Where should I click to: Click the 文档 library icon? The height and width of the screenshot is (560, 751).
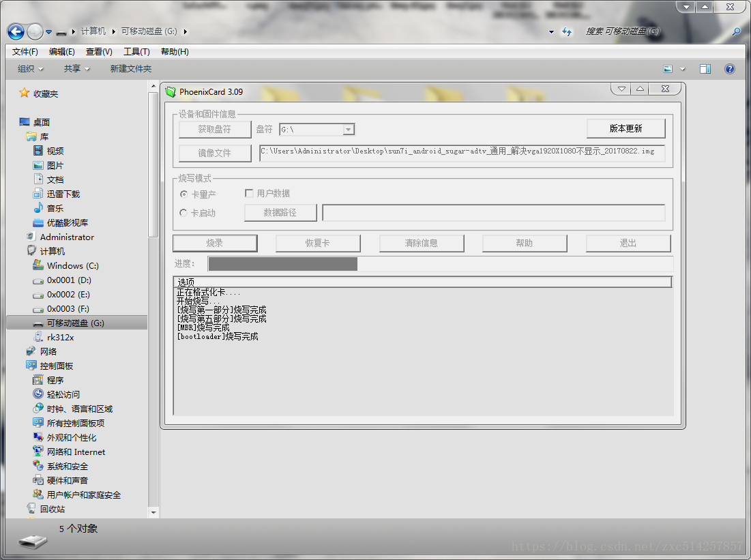point(38,179)
